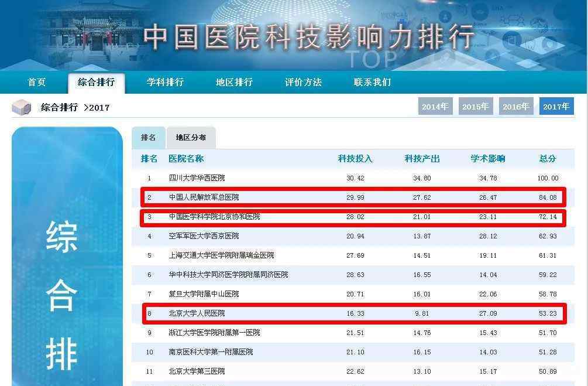Switch ranking year to 2014年

click(x=435, y=106)
